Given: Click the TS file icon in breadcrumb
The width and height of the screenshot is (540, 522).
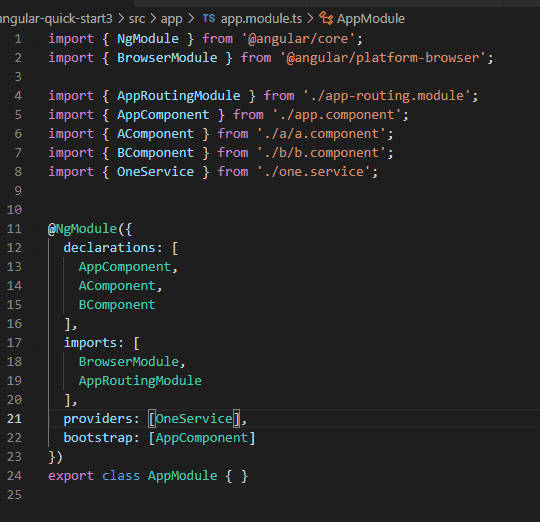Looking at the screenshot, I should pyautogui.click(x=209, y=18).
